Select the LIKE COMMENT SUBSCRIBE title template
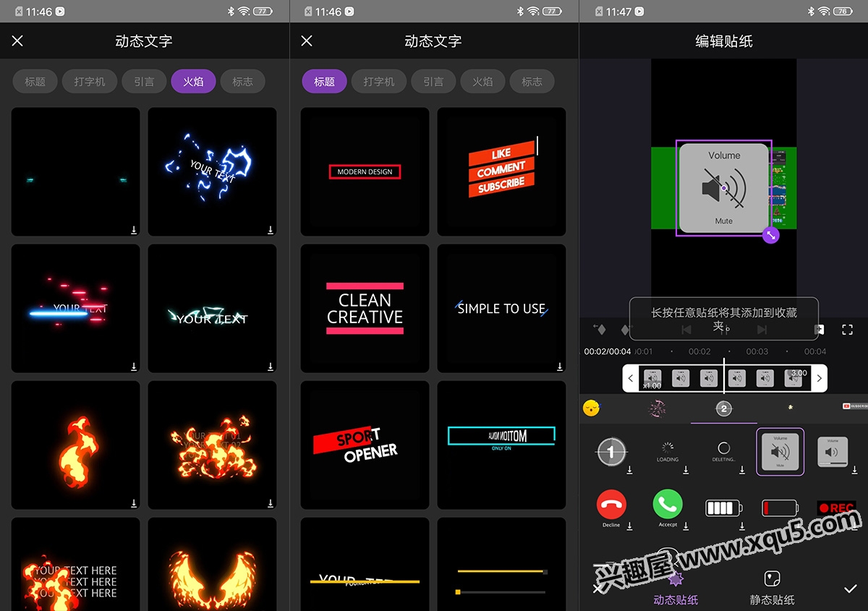The image size is (868, 611). click(x=501, y=171)
